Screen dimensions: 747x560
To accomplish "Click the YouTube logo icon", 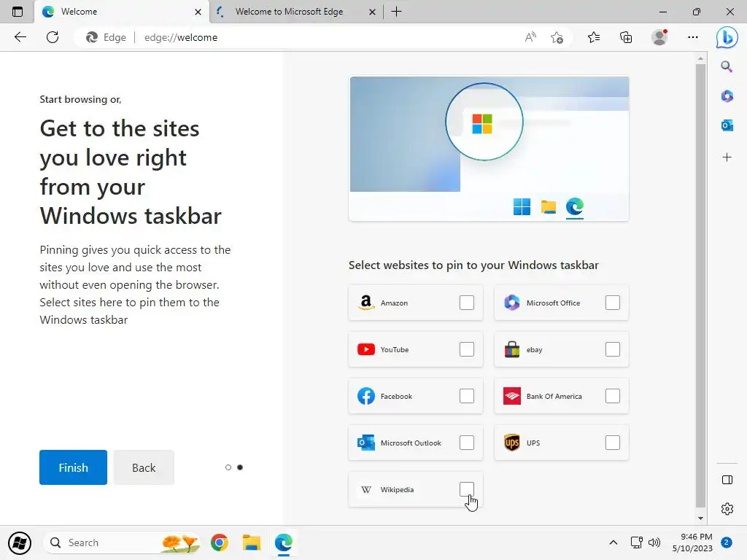I will (x=366, y=349).
